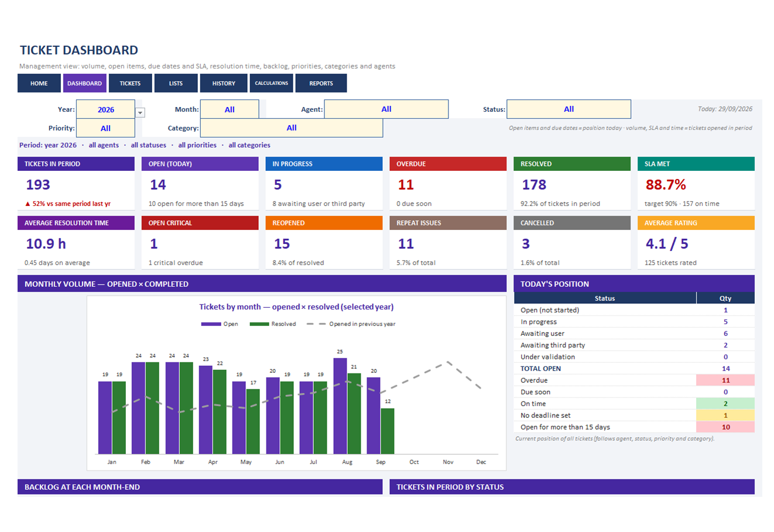Open the Priority filter field
This screenshot has width=774, height=532.
pyautogui.click(x=106, y=128)
